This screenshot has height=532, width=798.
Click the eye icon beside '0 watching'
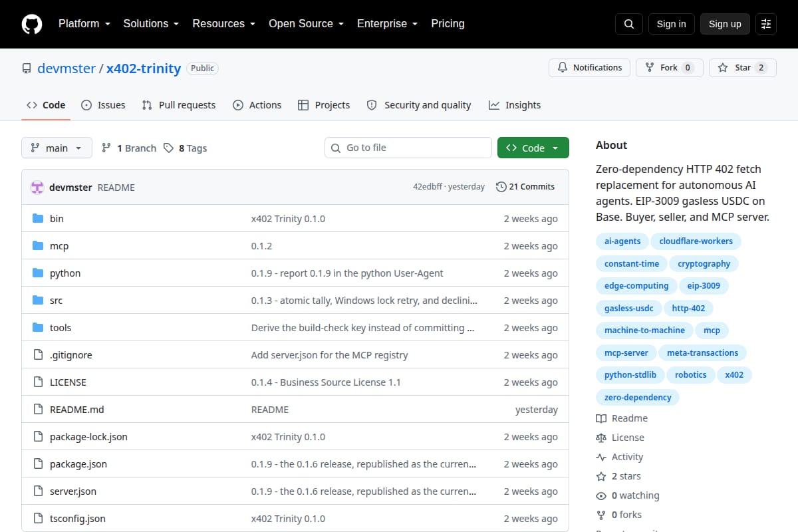click(601, 495)
